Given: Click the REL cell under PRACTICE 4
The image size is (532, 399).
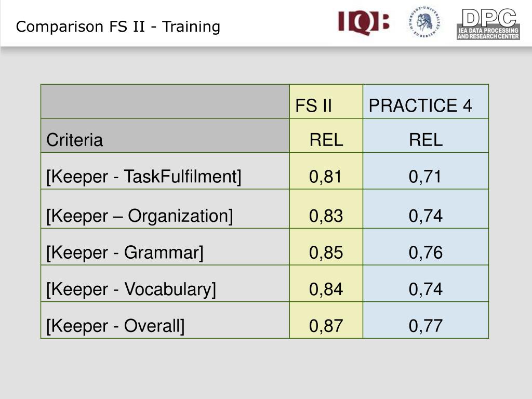Looking at the screenshot, I should click(425, 136).
